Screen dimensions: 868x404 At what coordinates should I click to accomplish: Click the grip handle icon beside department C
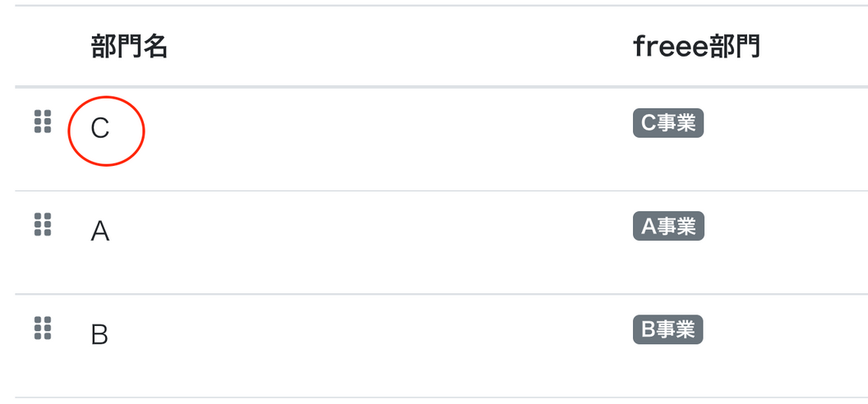[43, 122]
